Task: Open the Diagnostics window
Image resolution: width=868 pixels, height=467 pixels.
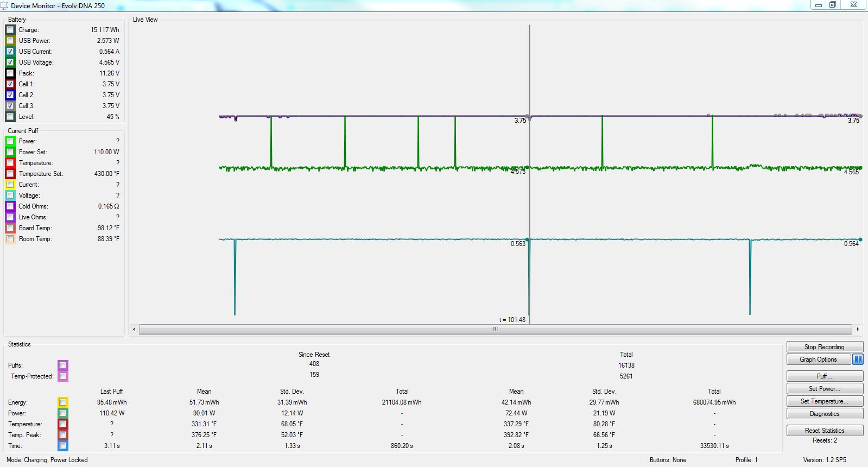Action: click(x=824, y=414)
